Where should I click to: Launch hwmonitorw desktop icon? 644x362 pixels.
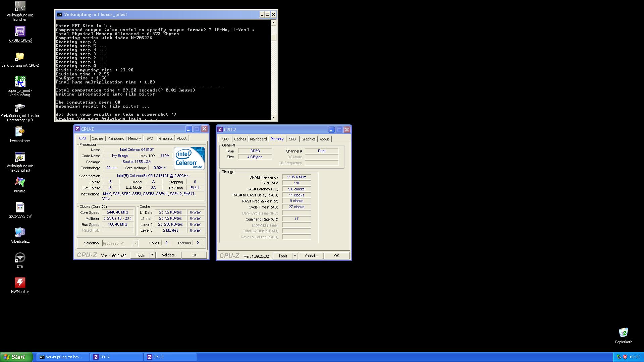pos(20,132)
